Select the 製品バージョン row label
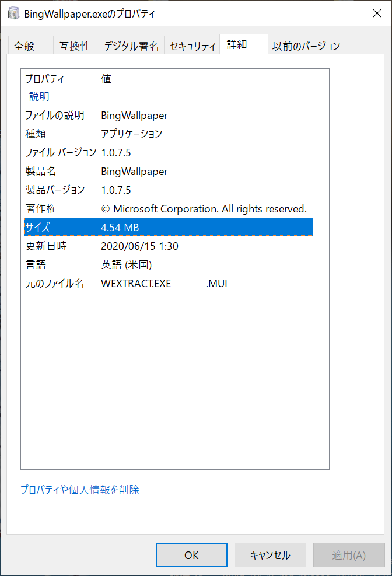Viewport: 392px width, 576px height. 55,190
